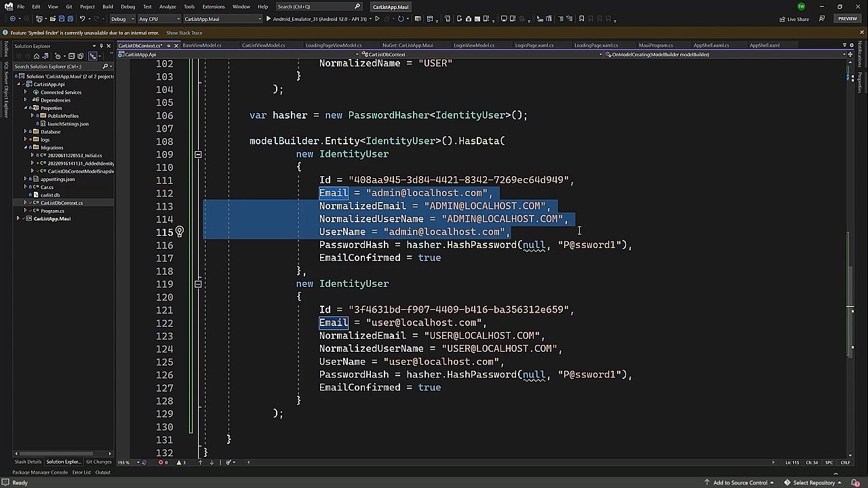
Task: Open the Build menu
Action: tap(108, 7)
